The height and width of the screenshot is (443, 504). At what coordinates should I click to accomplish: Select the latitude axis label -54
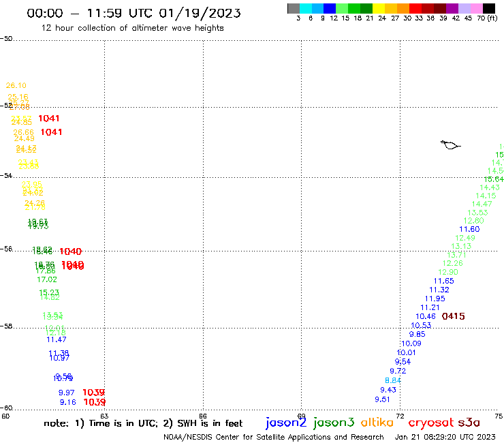[6, 176]
